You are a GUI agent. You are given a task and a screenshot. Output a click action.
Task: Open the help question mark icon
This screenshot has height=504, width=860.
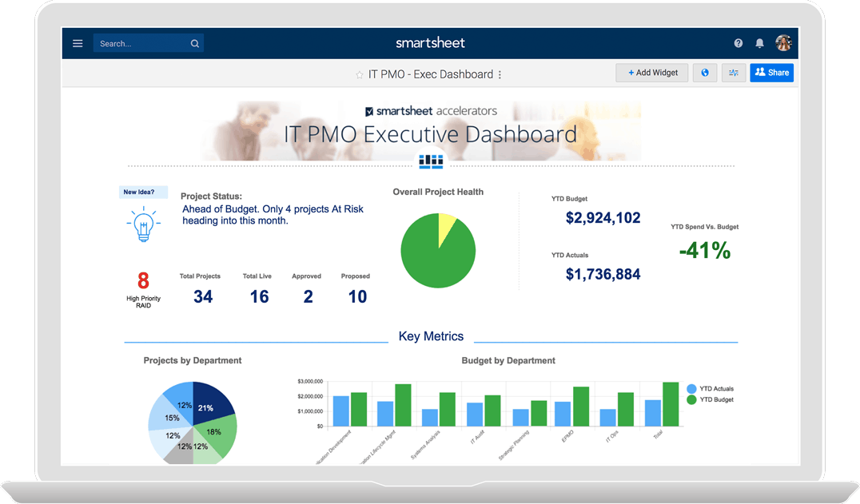[737, 42]
